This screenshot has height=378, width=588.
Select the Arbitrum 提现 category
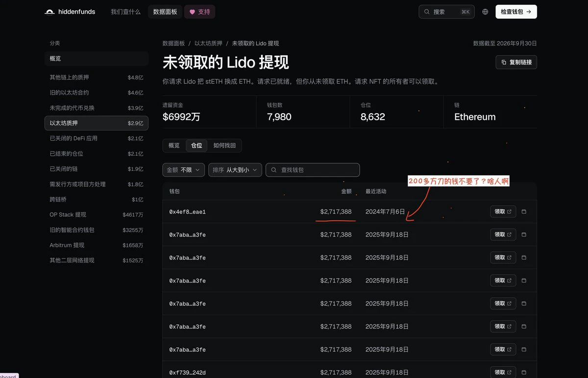[x=96, y=245]
